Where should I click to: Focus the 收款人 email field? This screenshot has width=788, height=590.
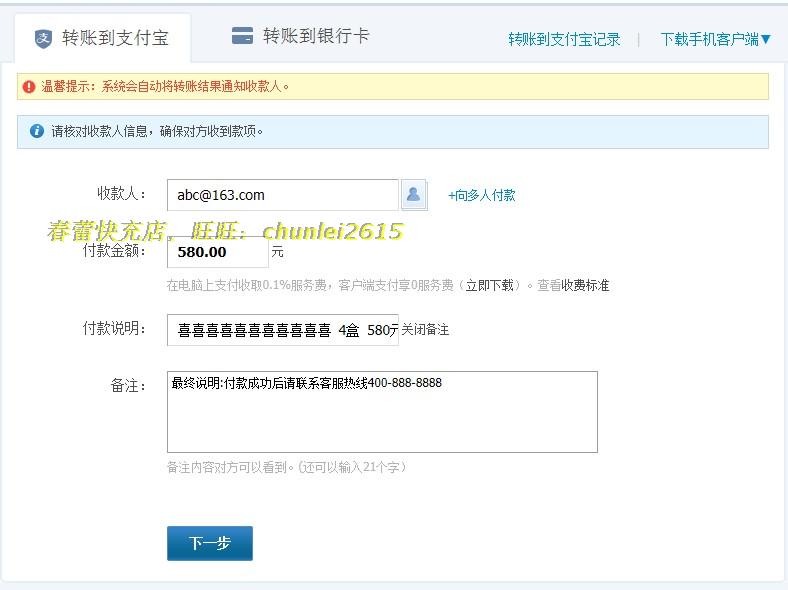(x=282, y=195)
